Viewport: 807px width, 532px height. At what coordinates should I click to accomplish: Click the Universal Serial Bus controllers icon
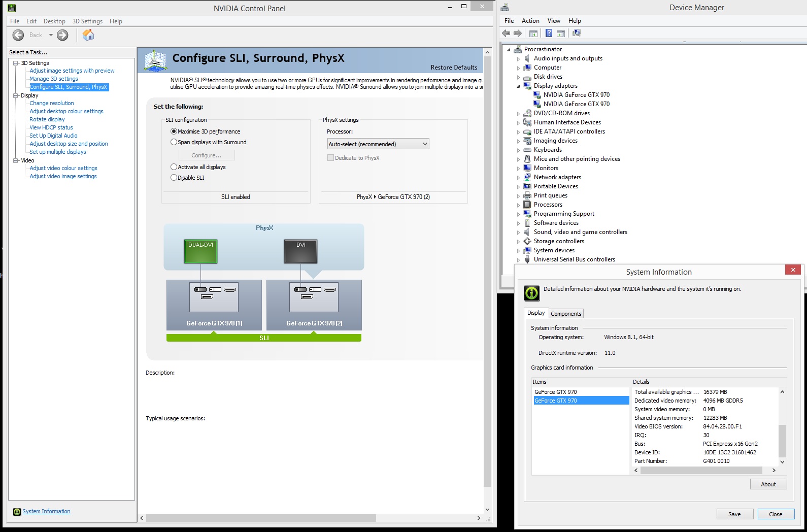[x=527, y=259]
